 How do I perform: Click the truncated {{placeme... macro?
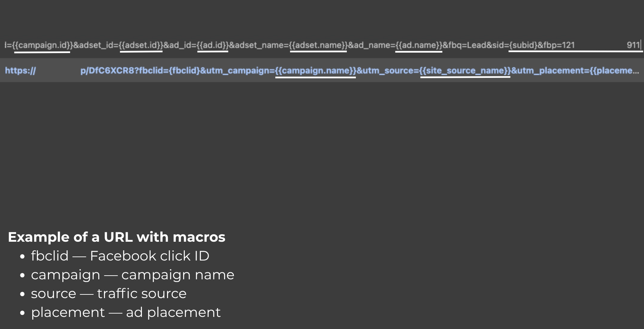617,70
